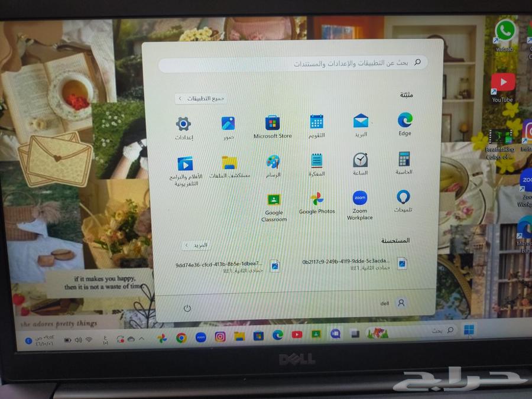Open Breathtaking Colors video file on desktop
The image size is (532, 399).
pos(500,145)
